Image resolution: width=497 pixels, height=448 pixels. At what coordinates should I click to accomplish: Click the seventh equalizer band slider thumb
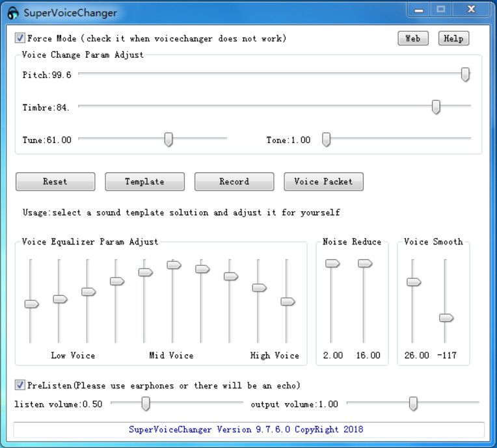[x=202, y=269]
